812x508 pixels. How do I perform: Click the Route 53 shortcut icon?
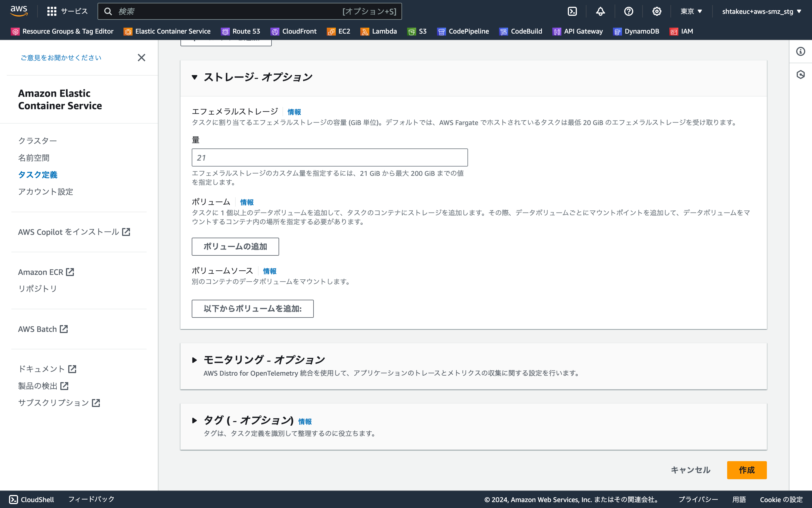click(x=225, y=32)
